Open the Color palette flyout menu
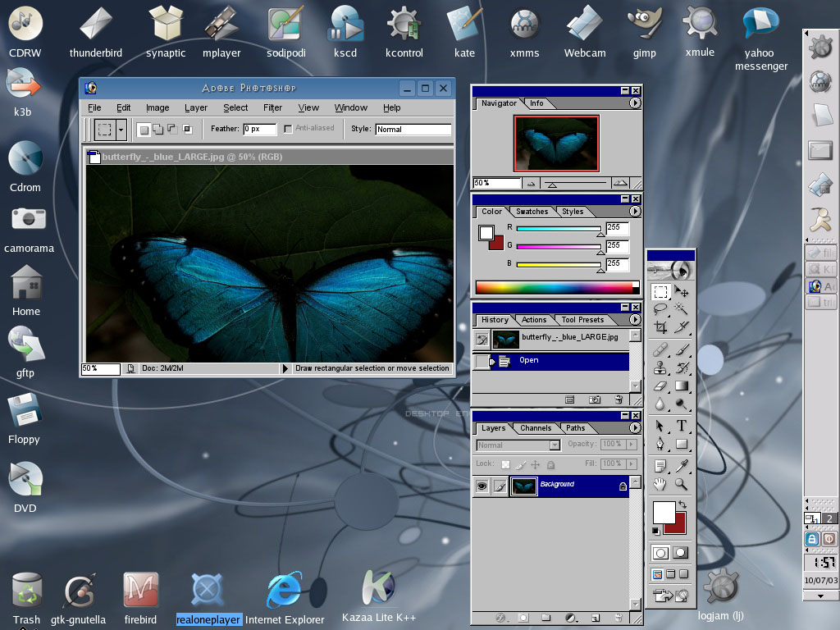840x630 pixels. point(635,211)
